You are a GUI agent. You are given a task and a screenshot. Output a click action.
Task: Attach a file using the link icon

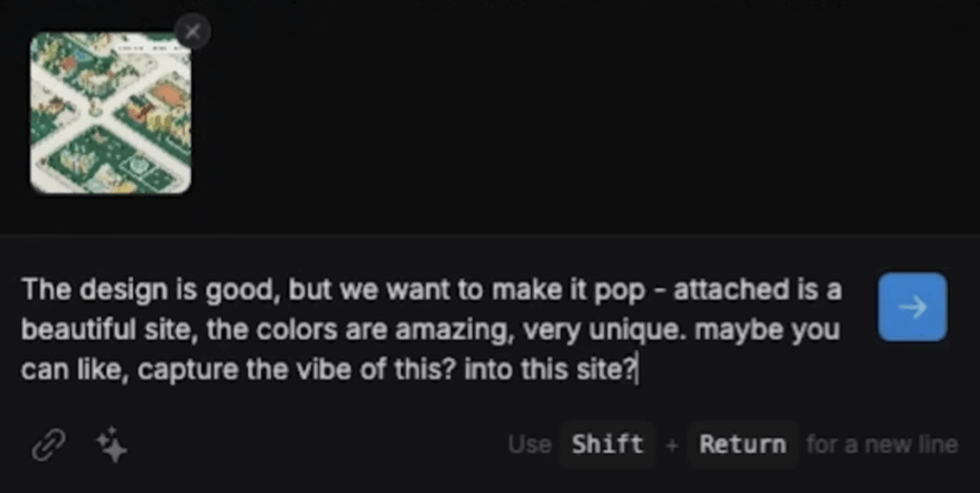pos(49,445)
